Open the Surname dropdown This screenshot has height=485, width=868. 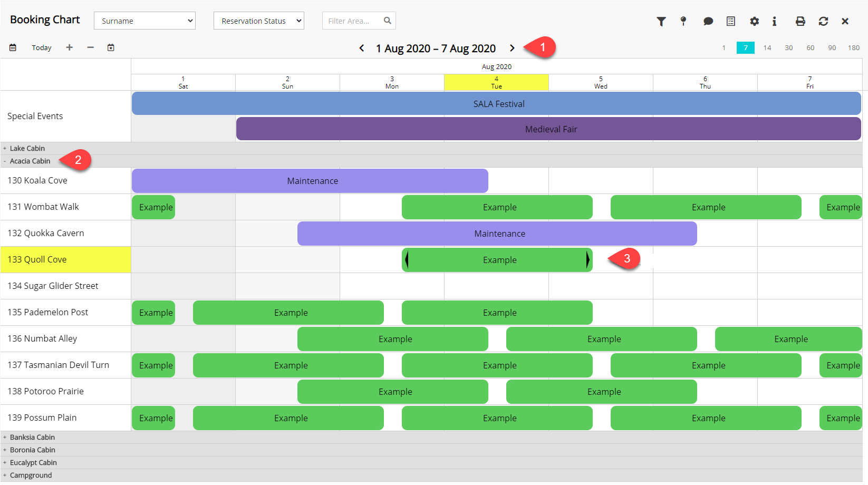pyautogui.click(x=144, y=21)
